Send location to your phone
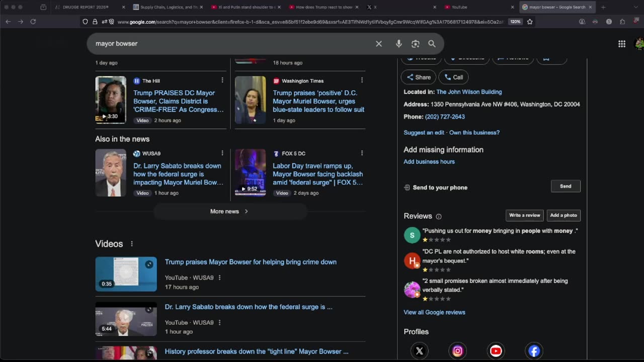The height and width of the screenshot is (362, 644). pyautogui.click(x=566, y=187)
